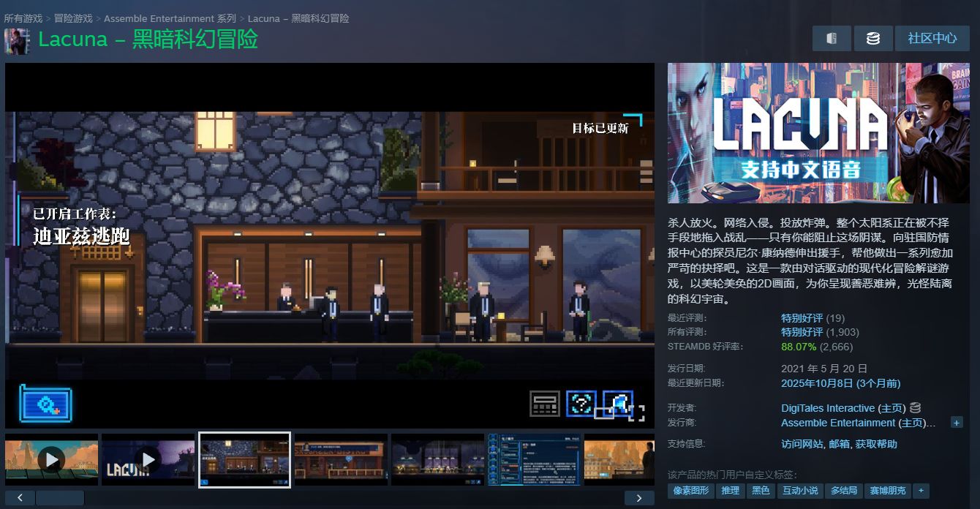
Task: Click the thumbnail strip scrollbar handle
Action: click(x=60, y=498)
